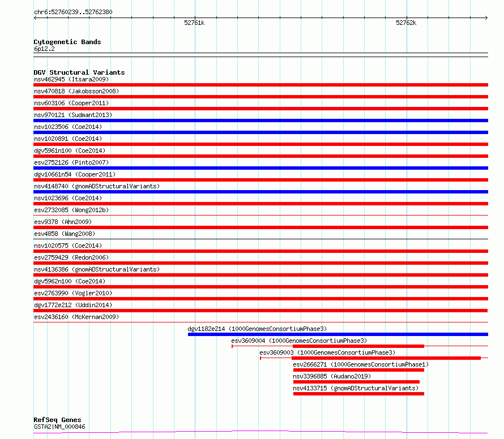Open nsv1020575 (Coe2014) label
Viewport: 504px width, 439px height.
[x=68, y=246]
